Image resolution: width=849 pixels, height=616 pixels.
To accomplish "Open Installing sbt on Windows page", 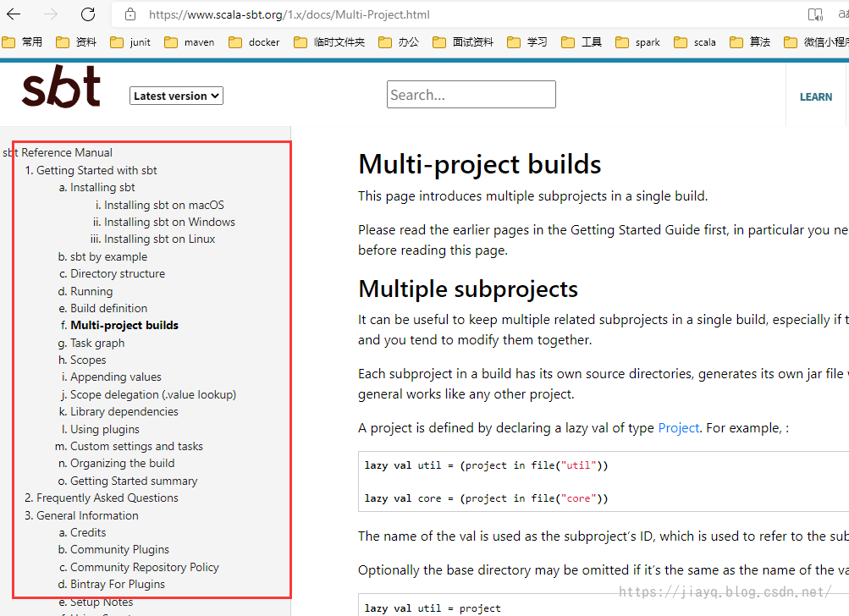I will tap(169, 222).
